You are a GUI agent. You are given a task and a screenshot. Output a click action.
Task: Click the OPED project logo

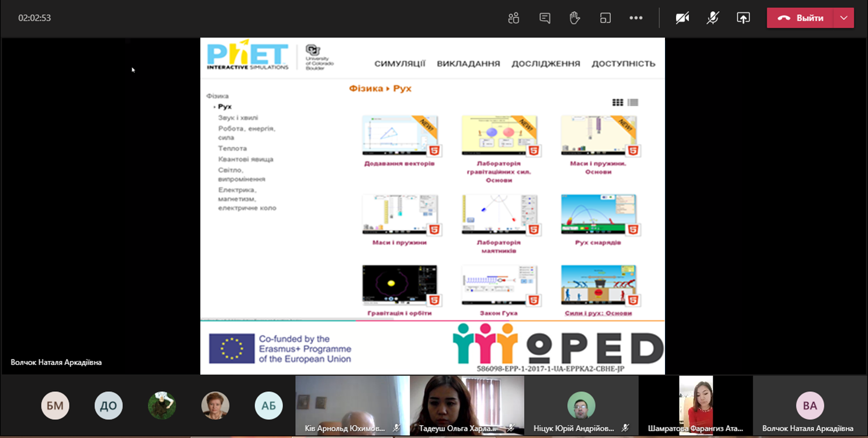pyautogui.click(x=558, y=344)
